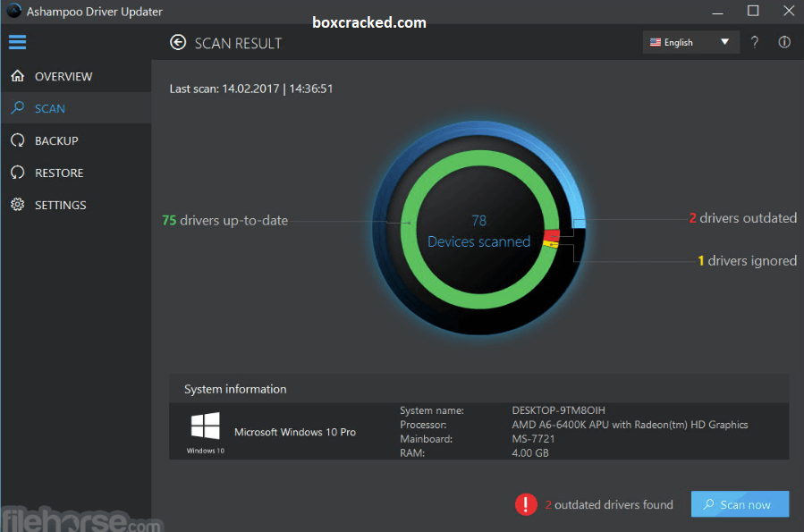This screenshot has width=804, height=532.
Task: Click the Restore circular arrow icon
Action: click(x=17, y=173)
